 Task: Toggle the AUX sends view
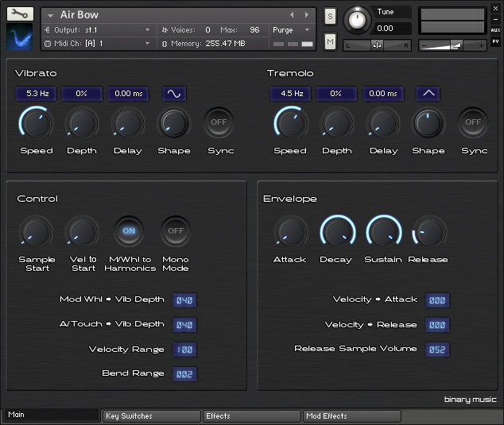(495, 30)
